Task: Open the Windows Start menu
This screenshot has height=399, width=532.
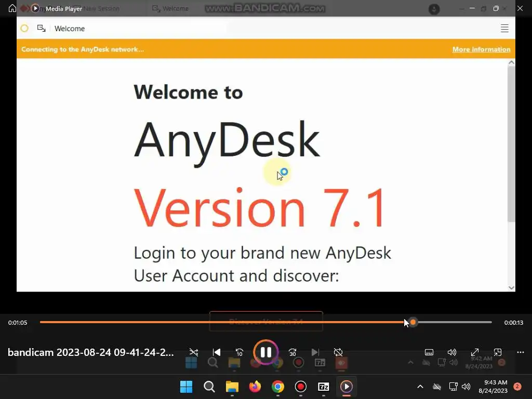Action: point(186,387)
